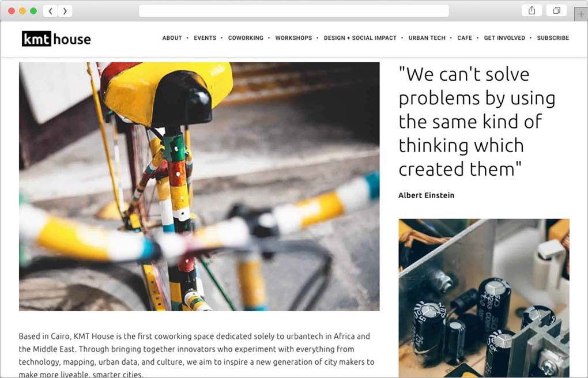
Task: Click the kmt house logo
Action: 56,39
